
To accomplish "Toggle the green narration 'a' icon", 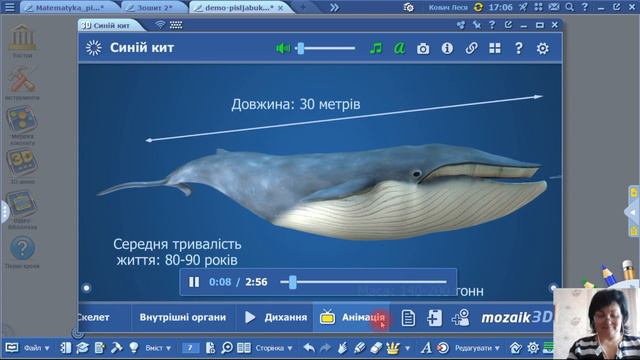I will point(399,49).
